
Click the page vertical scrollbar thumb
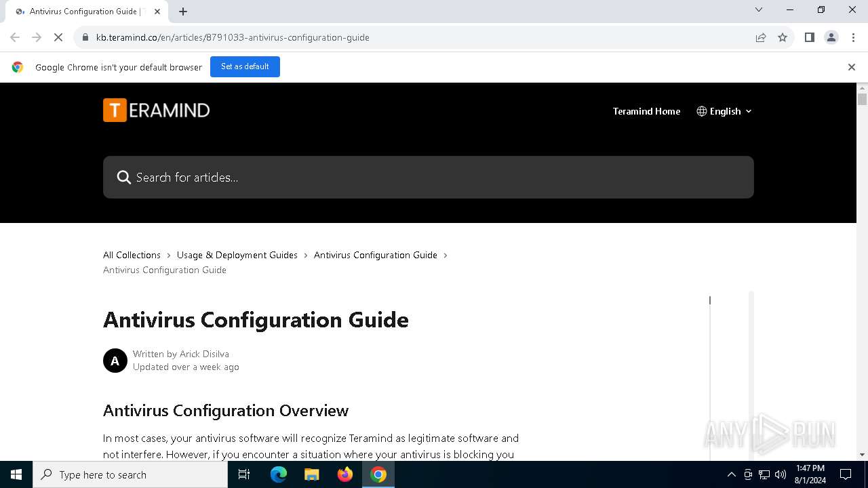(x=862, y=99)
